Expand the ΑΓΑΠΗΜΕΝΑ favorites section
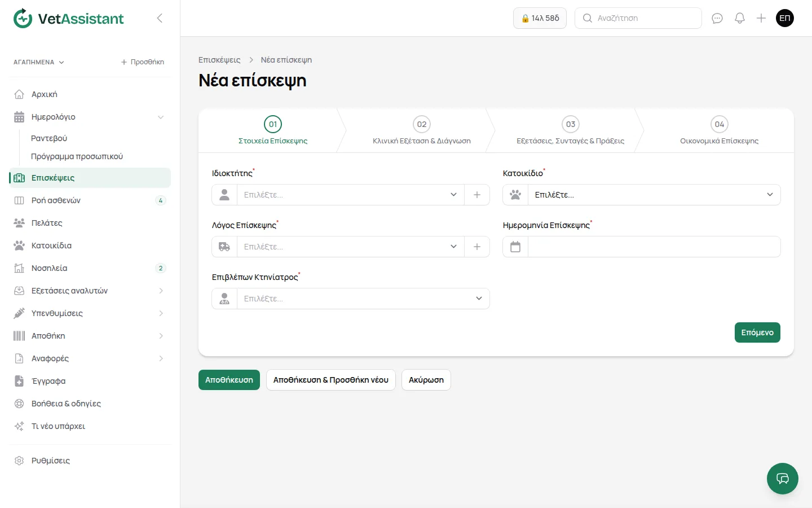The height and width of the screenshot is (508, 812). pos(39,62)
